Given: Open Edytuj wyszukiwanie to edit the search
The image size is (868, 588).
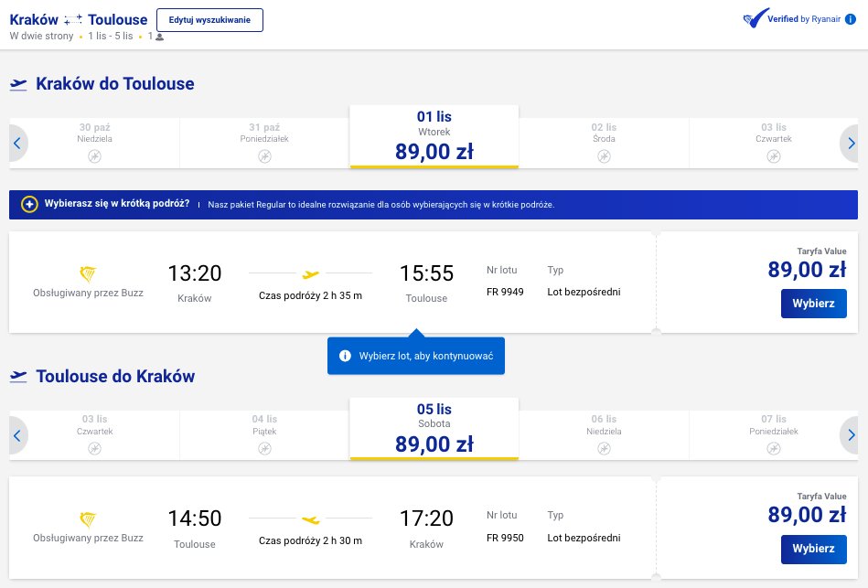Looking at the screenshot, I should (x=209, y=20).
